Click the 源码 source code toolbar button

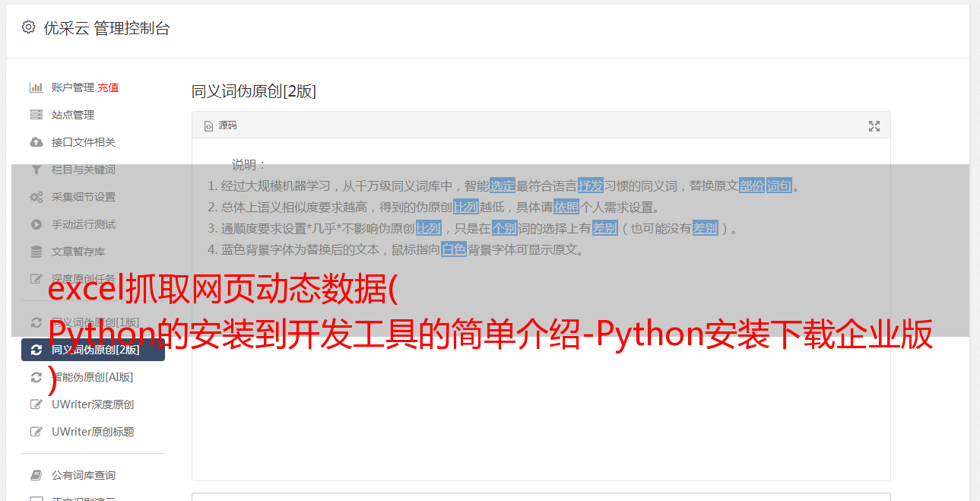(220, 125)
